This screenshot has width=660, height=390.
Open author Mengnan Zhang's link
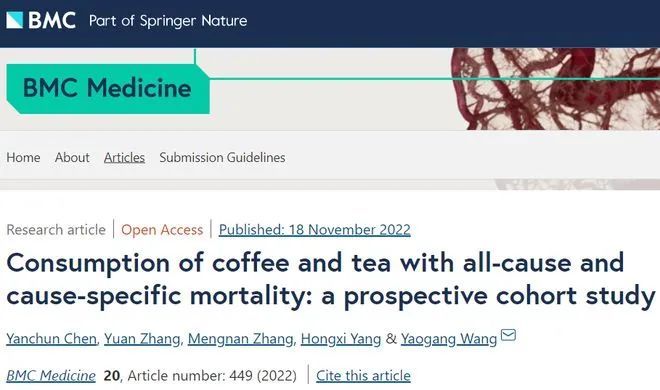(240, 339)
